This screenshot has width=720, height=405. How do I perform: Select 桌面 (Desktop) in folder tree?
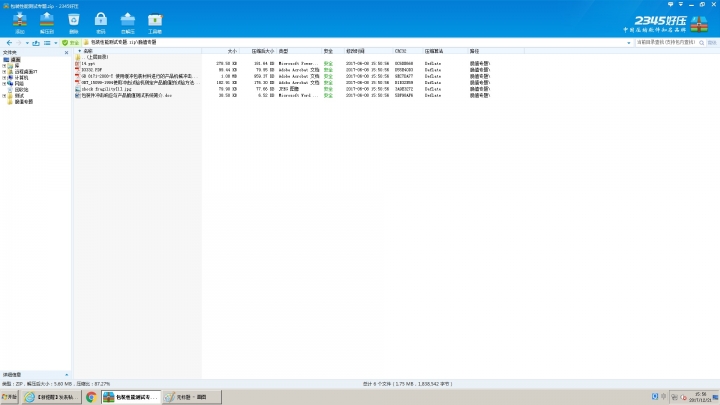coord(16,60)
